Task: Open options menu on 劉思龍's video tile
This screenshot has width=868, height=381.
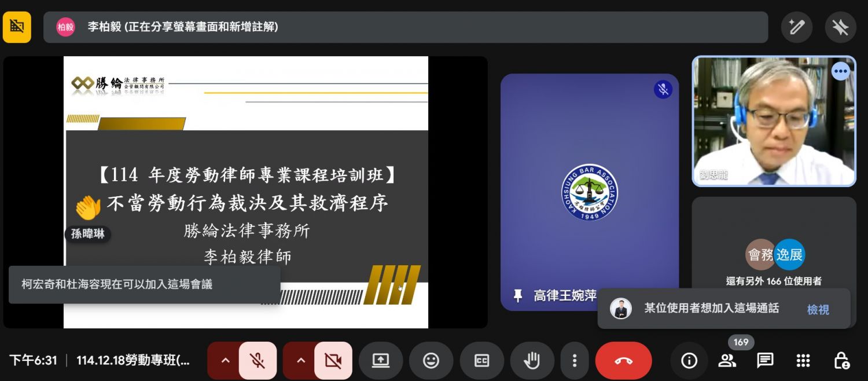Action: [x=840, y=71]
